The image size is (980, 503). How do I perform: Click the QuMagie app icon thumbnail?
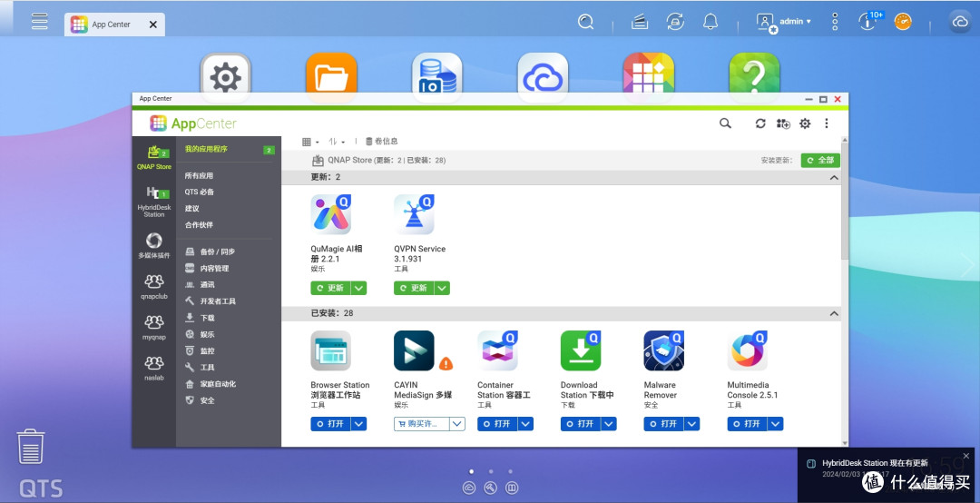(330, 214)
